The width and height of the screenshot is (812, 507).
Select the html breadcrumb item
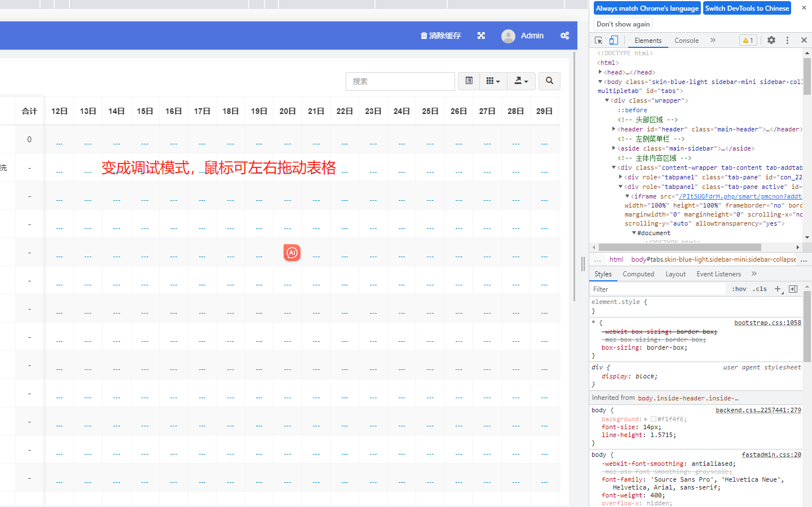click(x=616, y=259)
